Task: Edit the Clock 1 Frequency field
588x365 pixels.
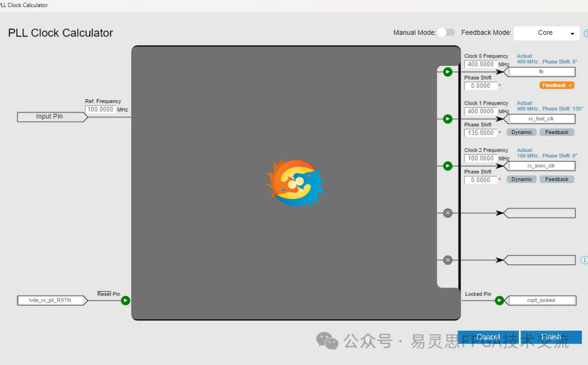Action: click(x=481, y=111)
